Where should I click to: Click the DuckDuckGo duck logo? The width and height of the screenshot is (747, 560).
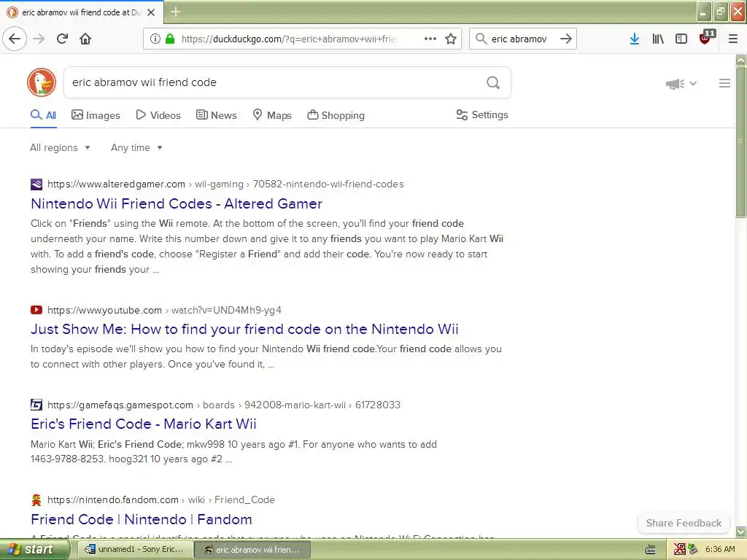tap(42, 82)
